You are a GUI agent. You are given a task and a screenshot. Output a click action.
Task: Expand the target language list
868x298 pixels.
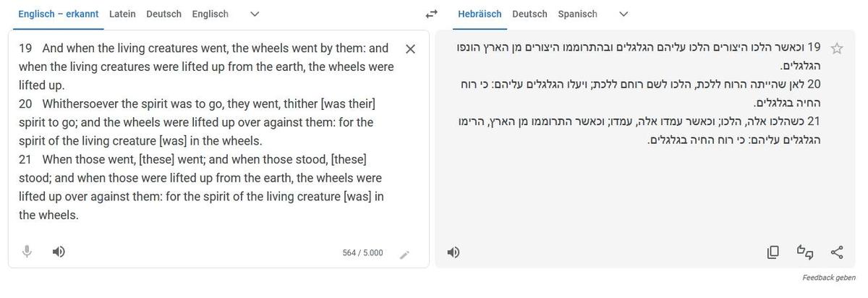coord(624,14)
